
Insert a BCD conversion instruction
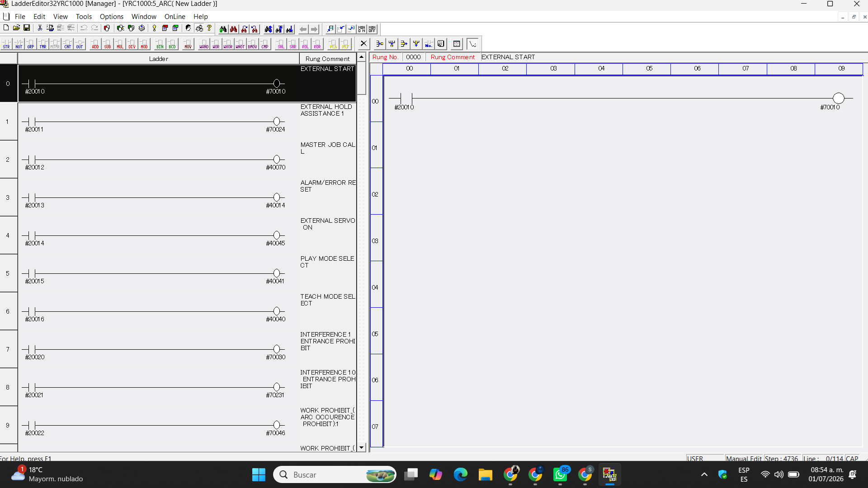[x=172, y=44]
